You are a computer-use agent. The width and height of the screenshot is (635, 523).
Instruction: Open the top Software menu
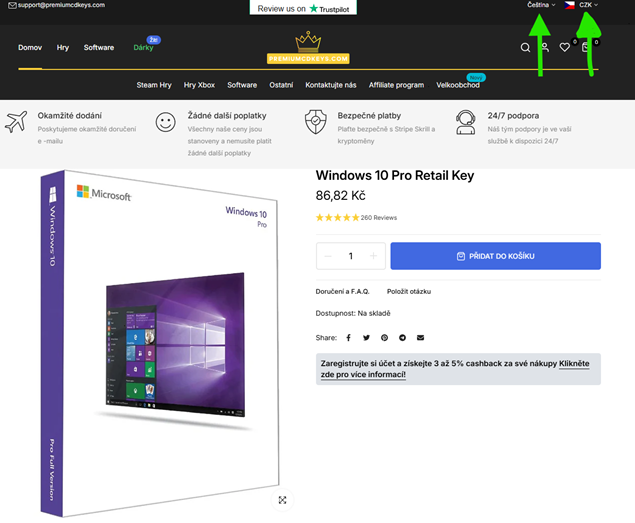[99, 47]
